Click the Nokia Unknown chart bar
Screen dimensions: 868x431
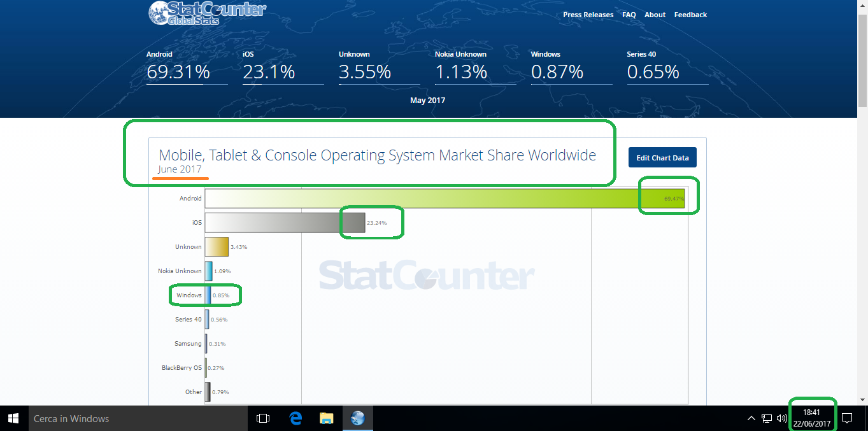pyautogui.click(x=209, y=271)
